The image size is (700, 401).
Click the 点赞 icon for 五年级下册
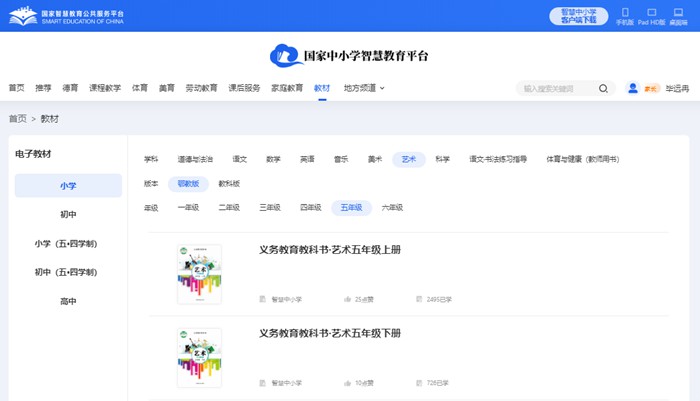[347, 383]
